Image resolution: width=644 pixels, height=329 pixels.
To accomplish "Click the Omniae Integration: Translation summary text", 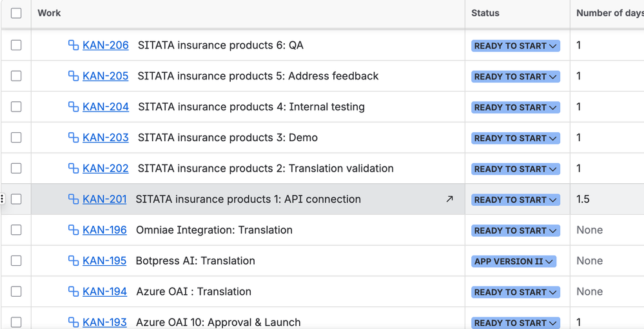I will [214, 230].
